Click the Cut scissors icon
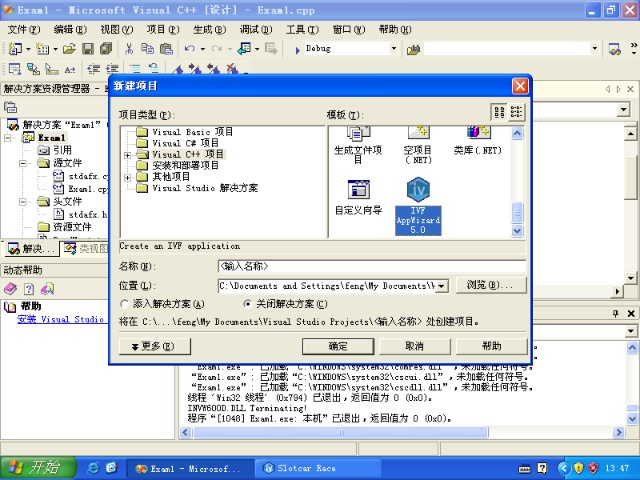Viewport: 640px width, 480px height. (129, 49)
